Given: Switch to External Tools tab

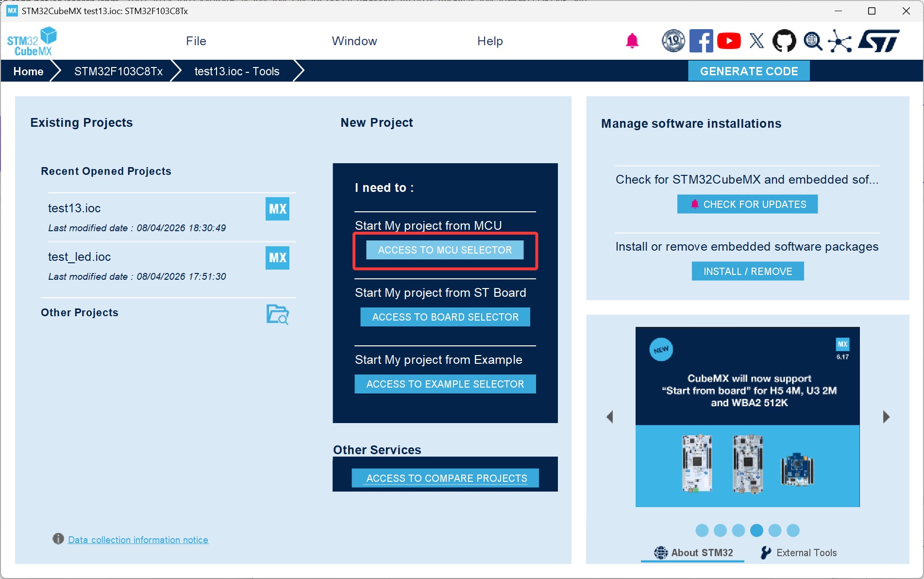Looking at the screenshot, I should [799, 553].
